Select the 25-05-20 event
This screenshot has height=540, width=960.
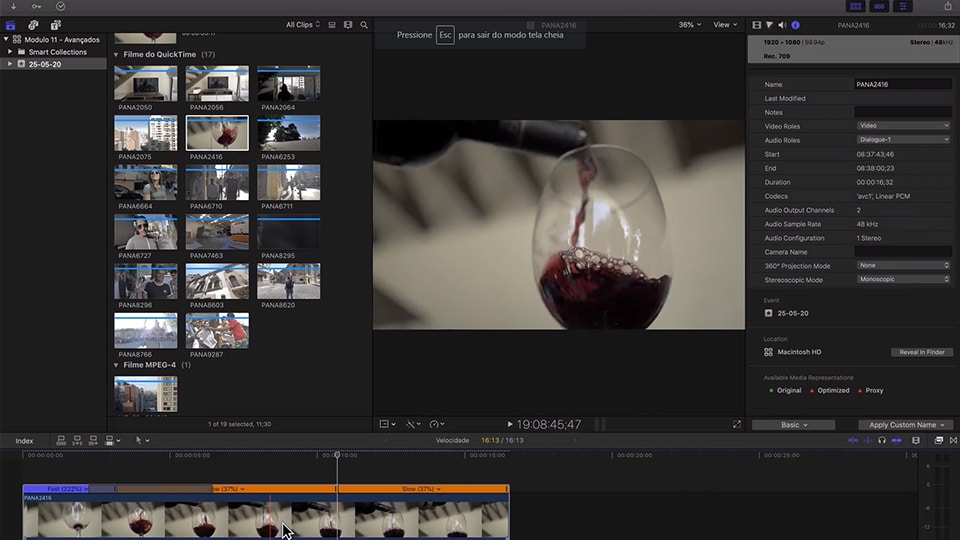[45, 64]
